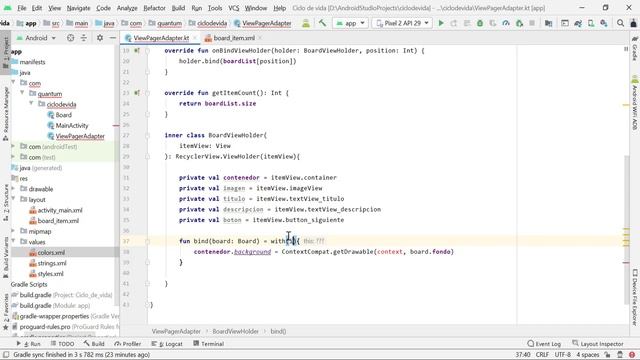Open Project panel settings gear

click(100, 38)
